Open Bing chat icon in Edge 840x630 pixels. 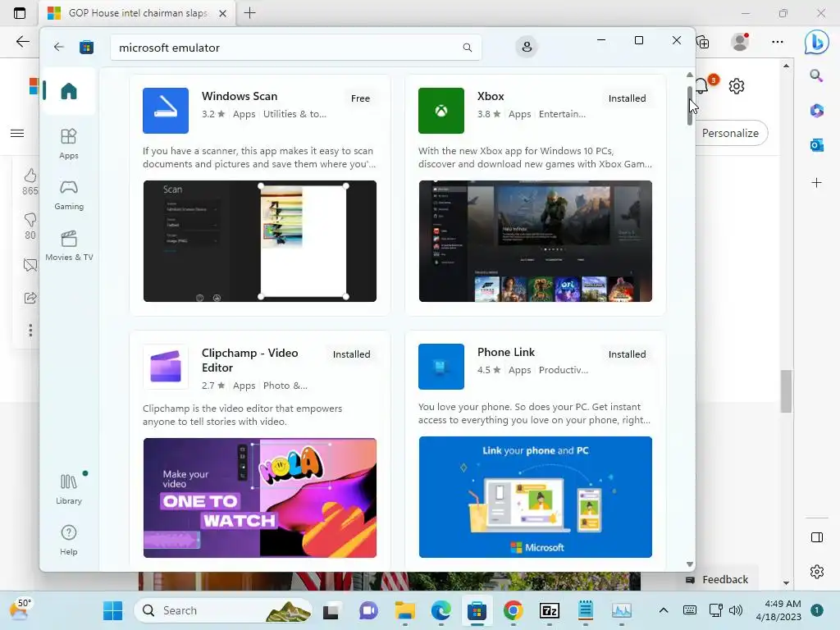coord(816,42)
